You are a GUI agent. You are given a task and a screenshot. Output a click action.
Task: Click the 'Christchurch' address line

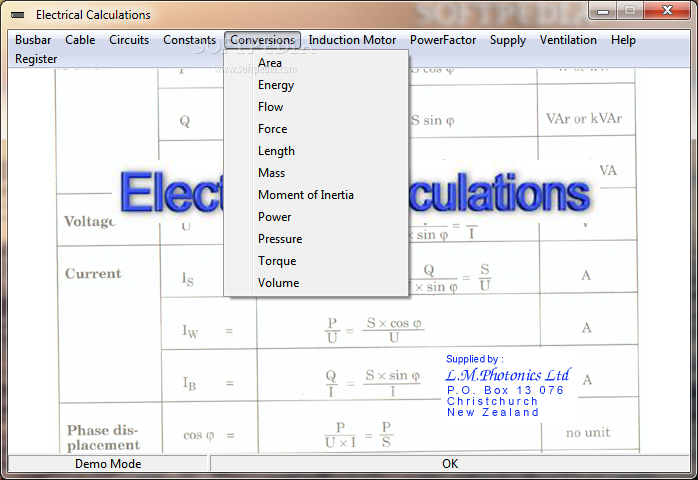click(492, 401)
